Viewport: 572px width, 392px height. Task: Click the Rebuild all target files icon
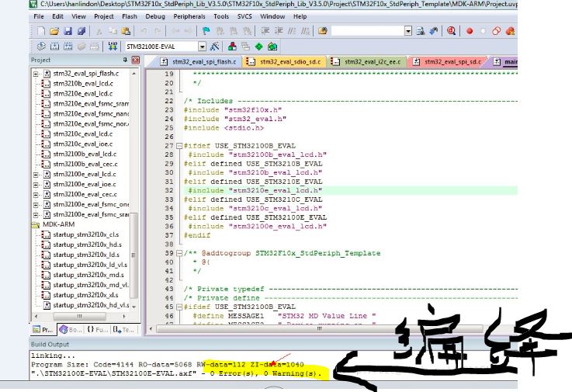click(68, 47)
